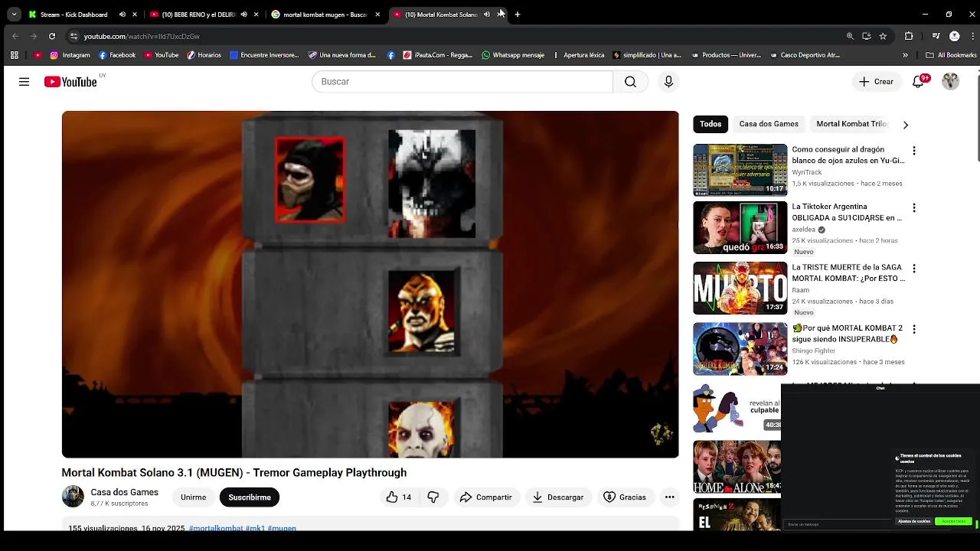Viewport: 980px width, 551px height.
Task: Mute the BEBE RENO tab audio
Action: click(x=243, y=15)
